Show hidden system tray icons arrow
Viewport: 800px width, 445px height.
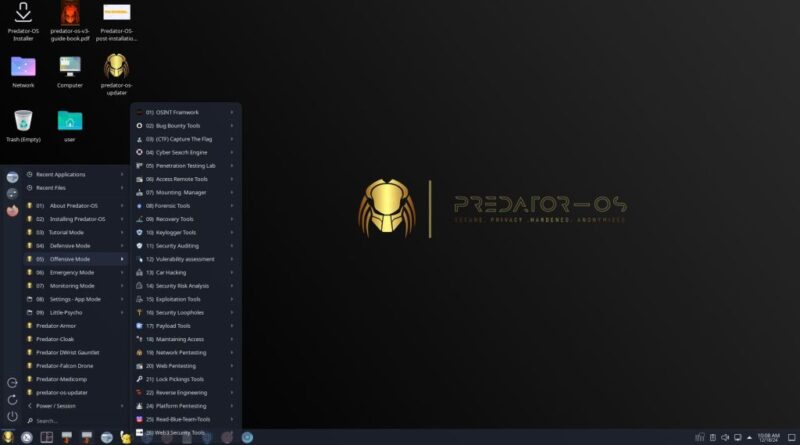(749, 437)
